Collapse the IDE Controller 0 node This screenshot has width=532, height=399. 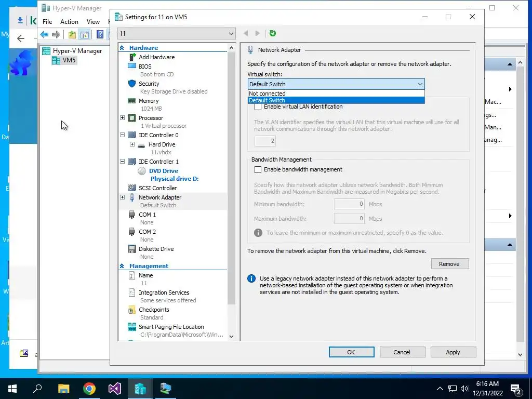click(122, 135)
